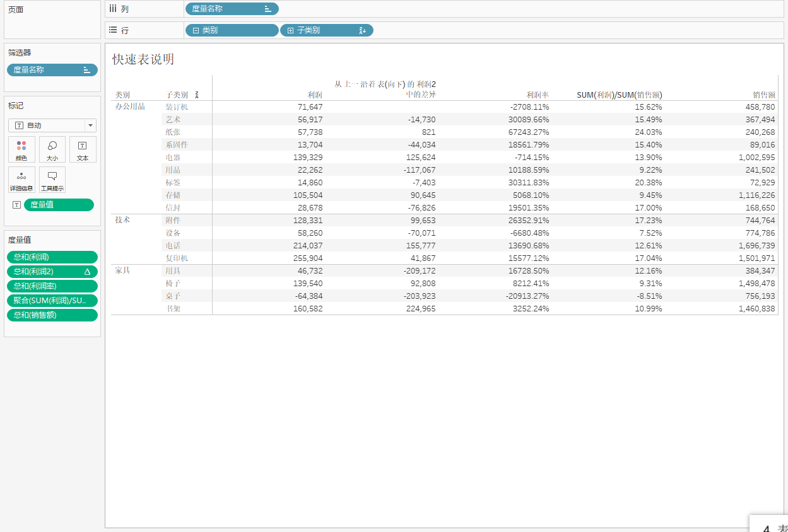The height and width of the screenshot is (532, 788).
Task: Click sort icon in 子类别 column header
Action: (197, 95)
